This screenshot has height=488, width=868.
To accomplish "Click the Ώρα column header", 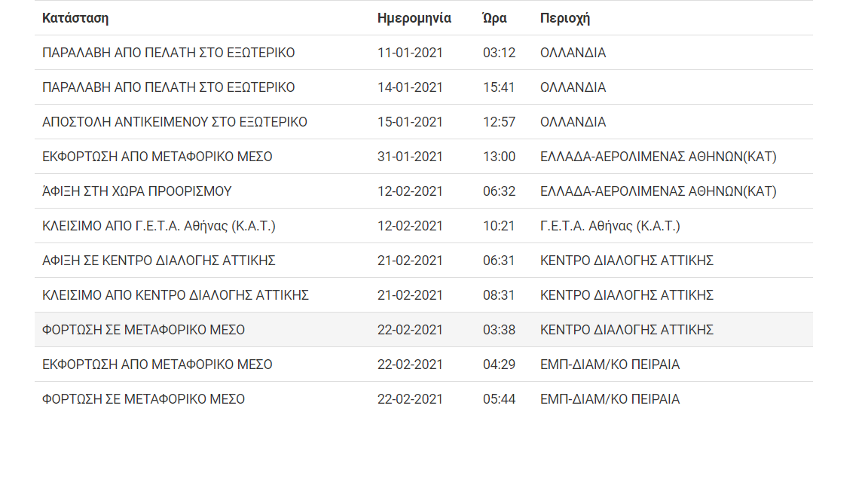I will tap(494, 18).
